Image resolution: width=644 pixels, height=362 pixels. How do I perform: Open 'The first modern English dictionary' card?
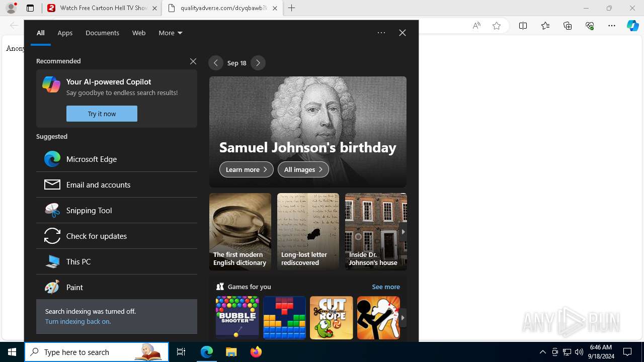tap(240, 232)
